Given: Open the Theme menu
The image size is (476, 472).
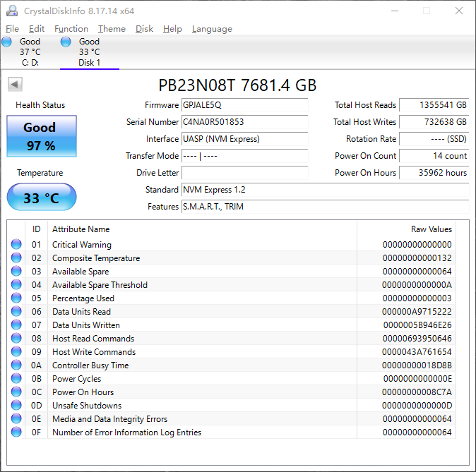Looking at the screenshot, I should [x=112, y=29].
